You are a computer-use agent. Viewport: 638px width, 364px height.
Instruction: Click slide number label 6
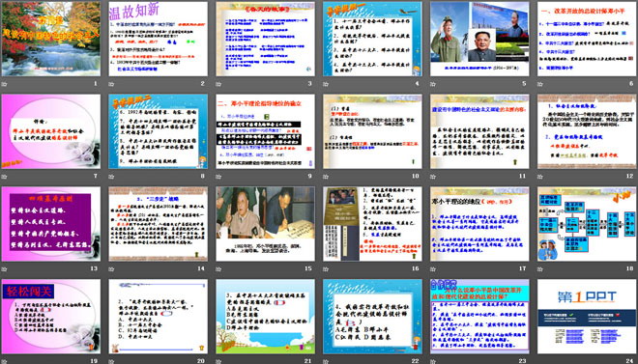point(631,84)
